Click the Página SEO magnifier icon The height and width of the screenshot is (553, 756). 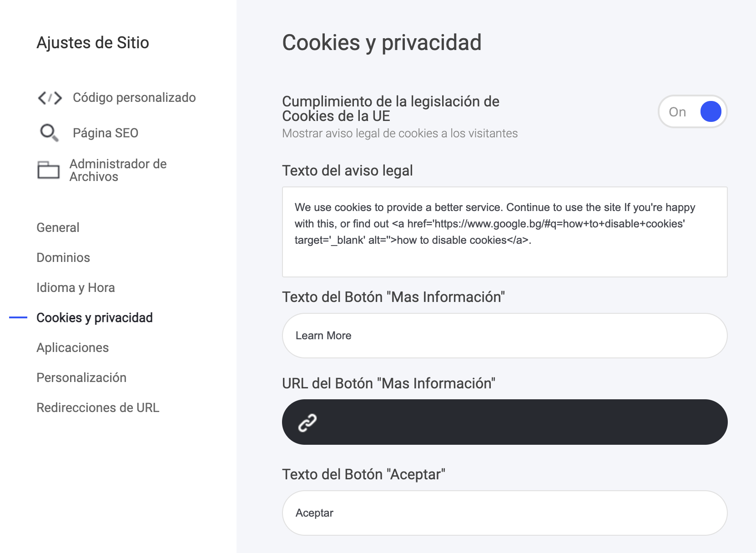(49, 133)
